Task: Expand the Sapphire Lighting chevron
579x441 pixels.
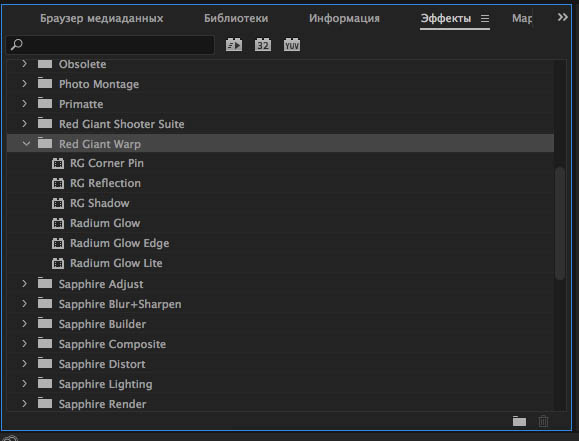Action: 24,383
